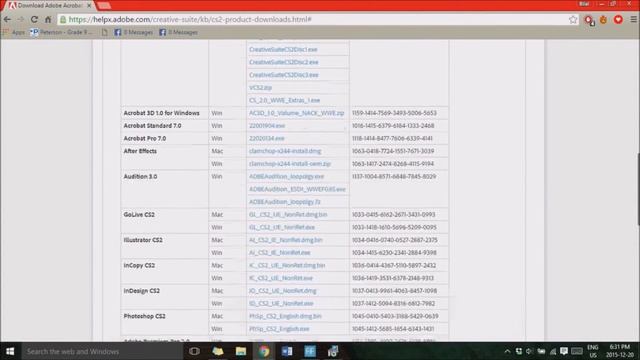The image size is (640, 360).
Task: Bookmark this page with the star icon
Action: pyautogui.click(x=573, y=19)
